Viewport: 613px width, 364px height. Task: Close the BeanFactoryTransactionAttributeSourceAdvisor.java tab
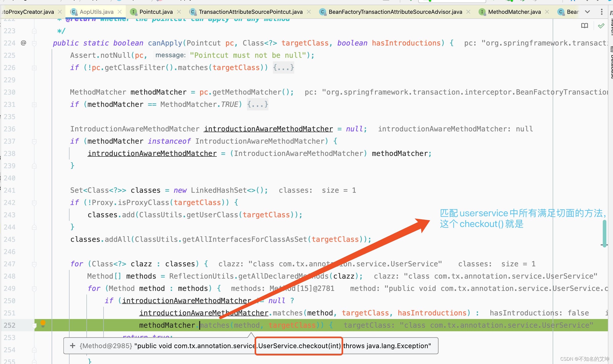tap(468, 12)
